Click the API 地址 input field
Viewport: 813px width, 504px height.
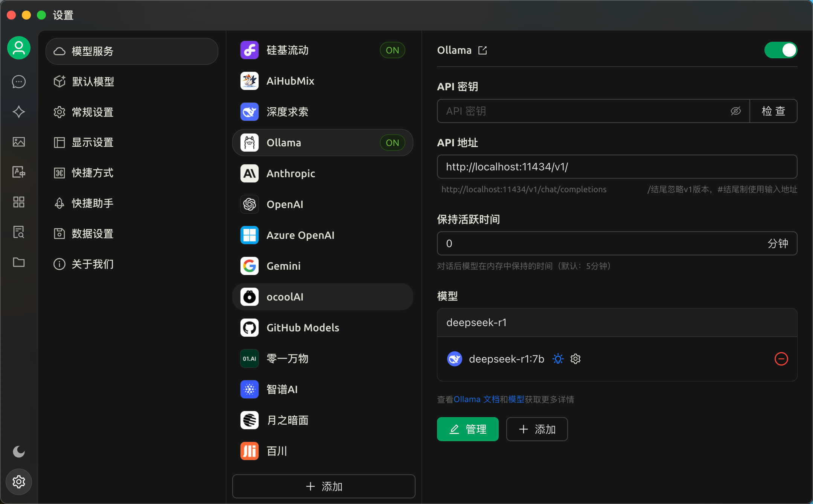coord(617,167)
